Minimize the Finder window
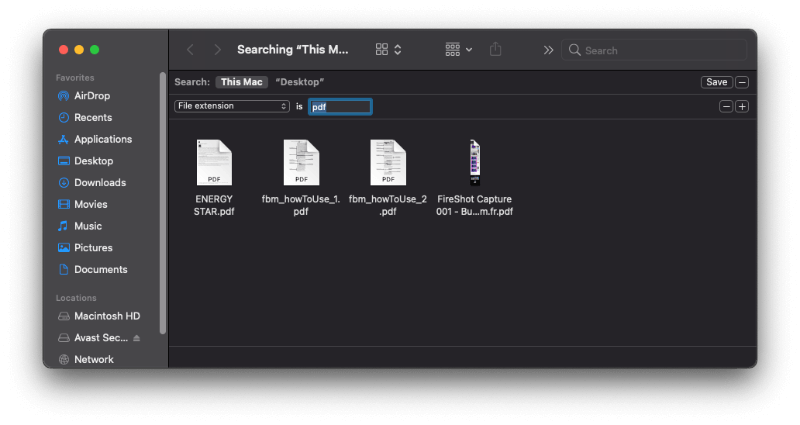This screenshot has width=800, height=425. tap(79, 49)
